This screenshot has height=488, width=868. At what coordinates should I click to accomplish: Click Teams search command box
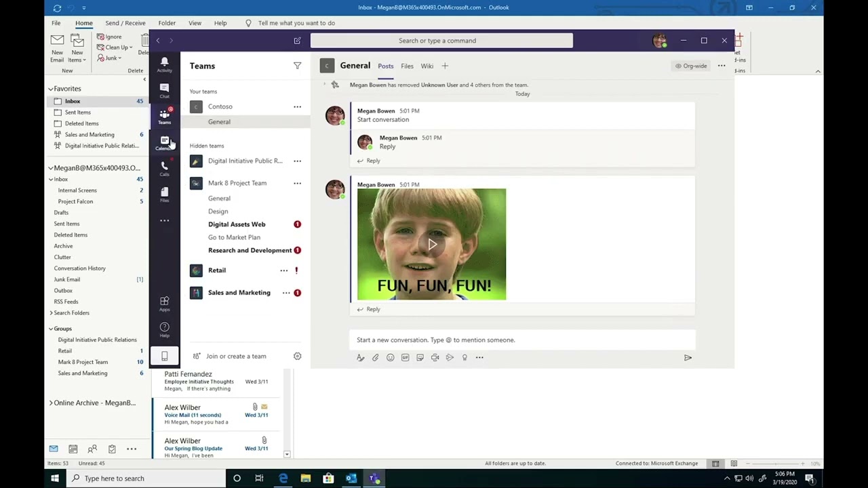[441, 41]
